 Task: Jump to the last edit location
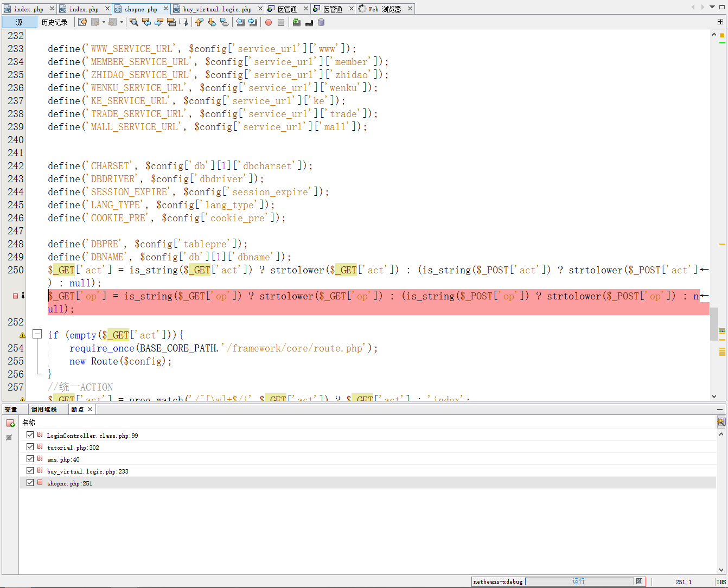82,22
